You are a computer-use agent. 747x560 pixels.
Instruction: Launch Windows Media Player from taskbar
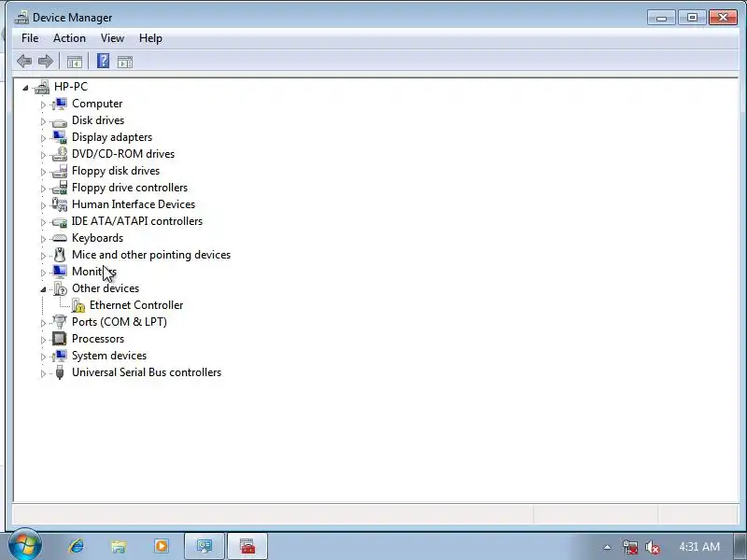(x=162, y=546)
